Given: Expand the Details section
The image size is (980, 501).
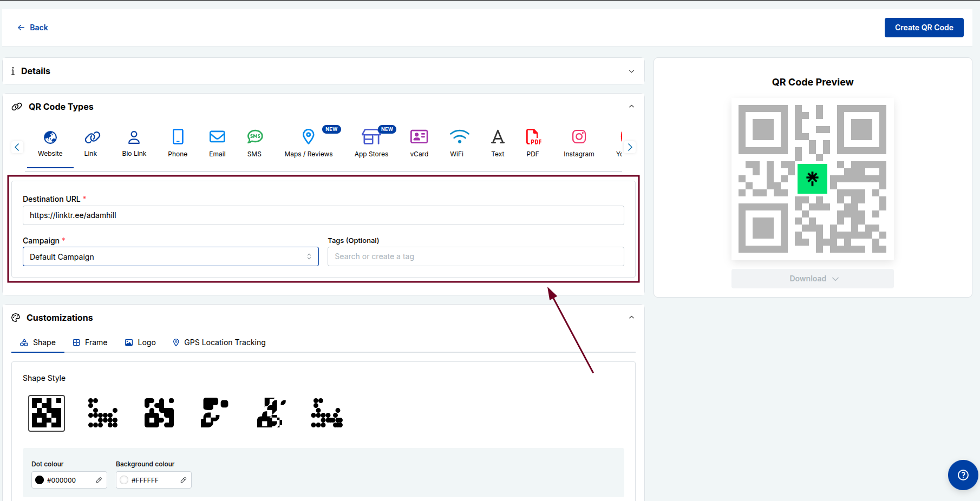Looking at the screenshot, I should [x=631, y=71].
